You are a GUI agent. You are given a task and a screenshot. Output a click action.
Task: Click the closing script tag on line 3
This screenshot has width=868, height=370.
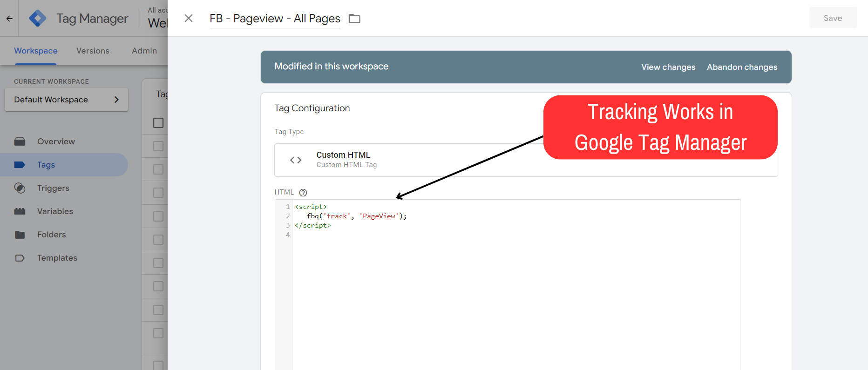[x=312, y=225]
